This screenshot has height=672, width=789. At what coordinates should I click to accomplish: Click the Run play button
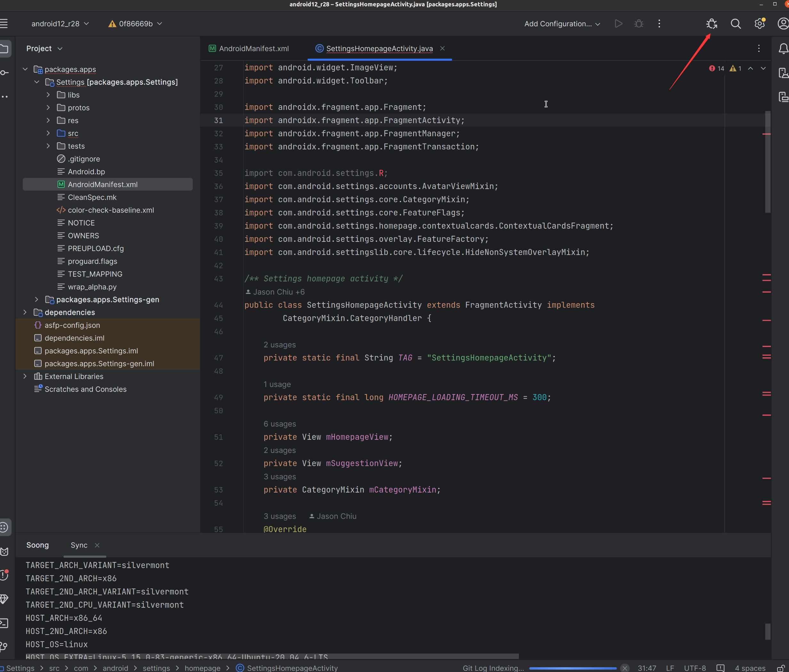point(618,24)
